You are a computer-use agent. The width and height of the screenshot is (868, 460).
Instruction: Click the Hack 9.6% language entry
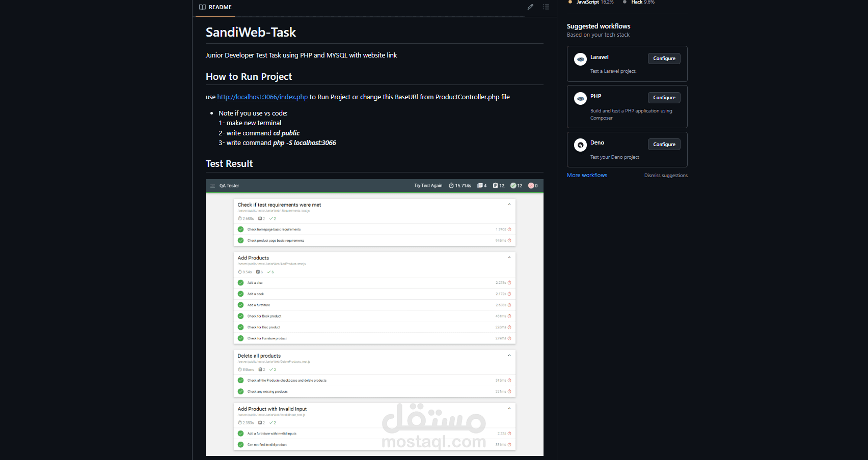639,2
